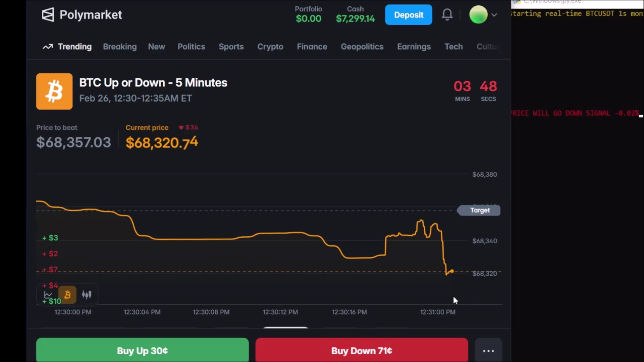Open the Portfolio $0.00 balance
This screenshot has height=362, width=644.
(x=309, y=15)
